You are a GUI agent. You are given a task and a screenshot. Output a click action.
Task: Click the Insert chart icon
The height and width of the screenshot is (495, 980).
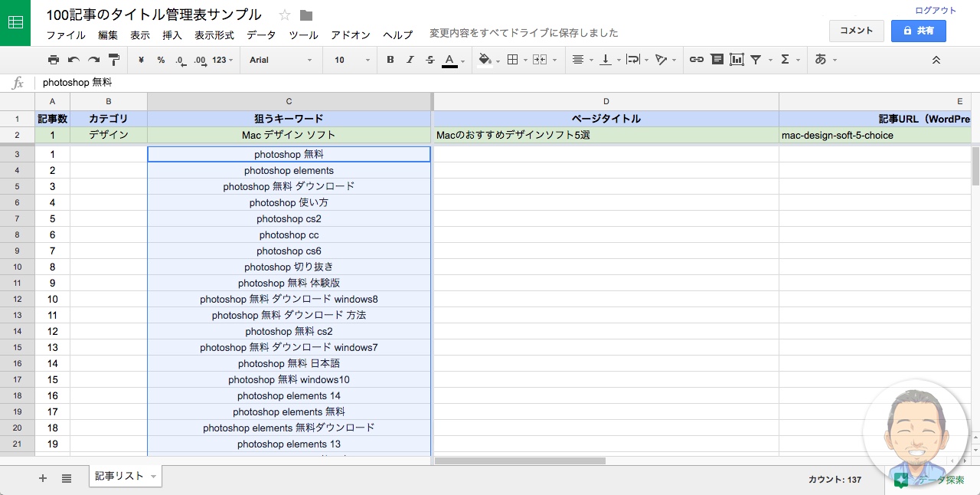(x=737, y=60)
